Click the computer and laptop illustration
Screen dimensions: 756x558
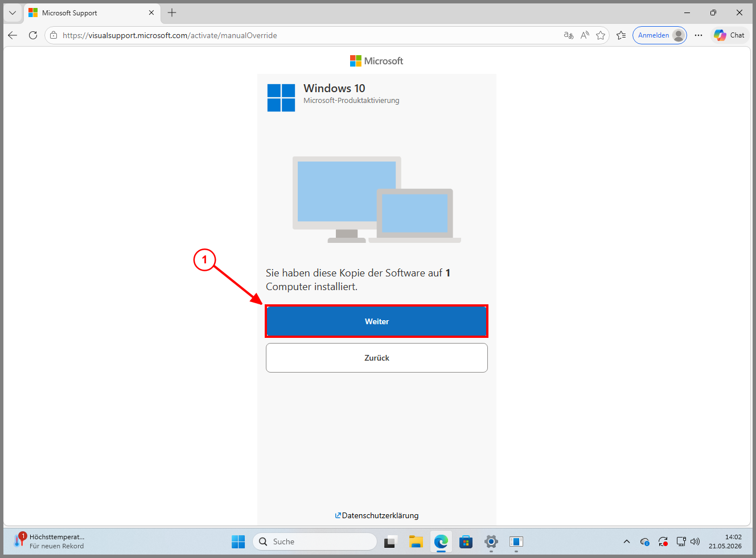pos(376,200)
